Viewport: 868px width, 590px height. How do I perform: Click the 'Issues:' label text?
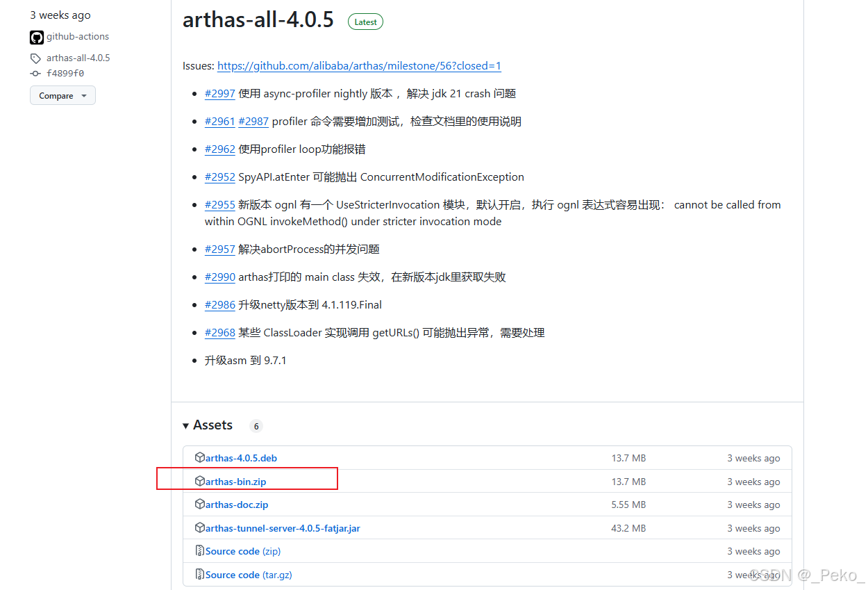(x=199, y=66)
